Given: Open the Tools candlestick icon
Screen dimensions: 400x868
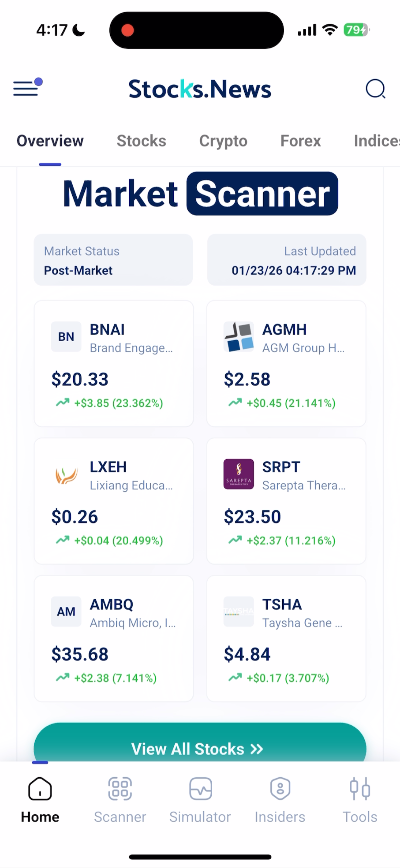Looking at the screenshot, I should (x=360, y=789).
